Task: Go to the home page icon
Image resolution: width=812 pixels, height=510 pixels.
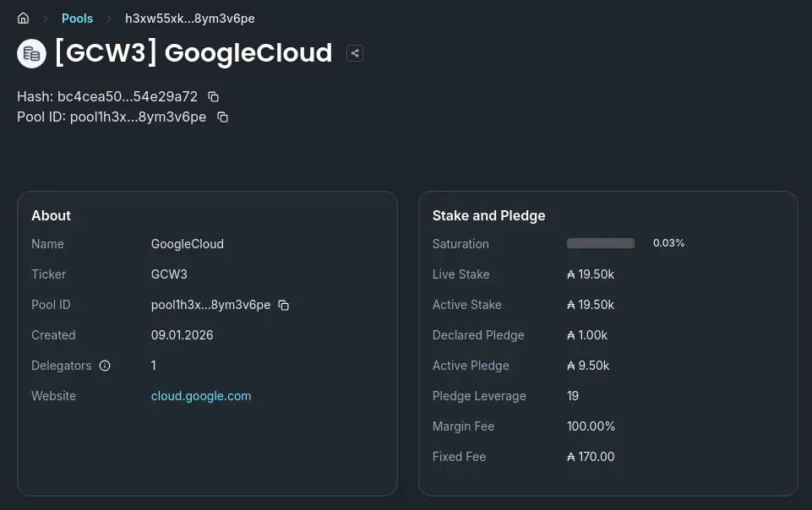Action: coord(24,19)
